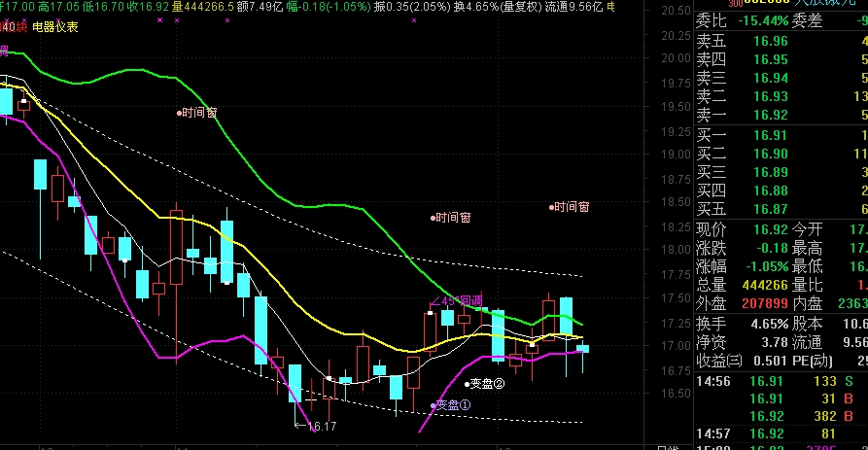Click the 18.50 price axis label
The height and width of the screenshot is (450, 868).
(x=676, y=202)
